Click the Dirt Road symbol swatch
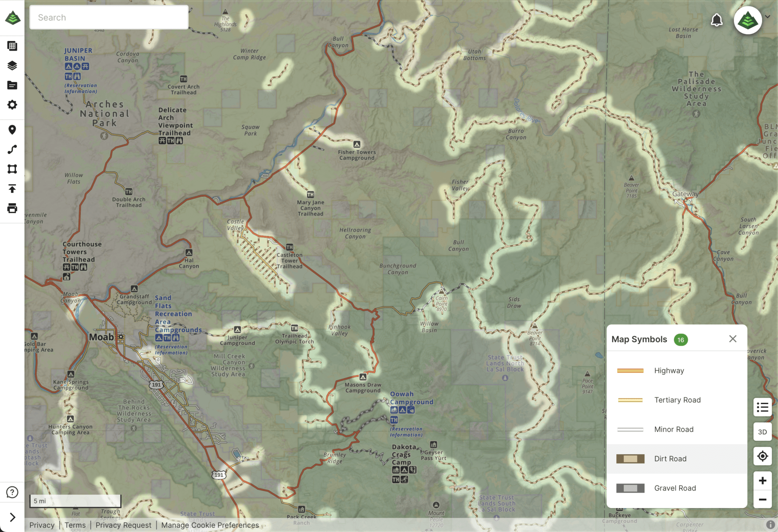 pos(630,459)
